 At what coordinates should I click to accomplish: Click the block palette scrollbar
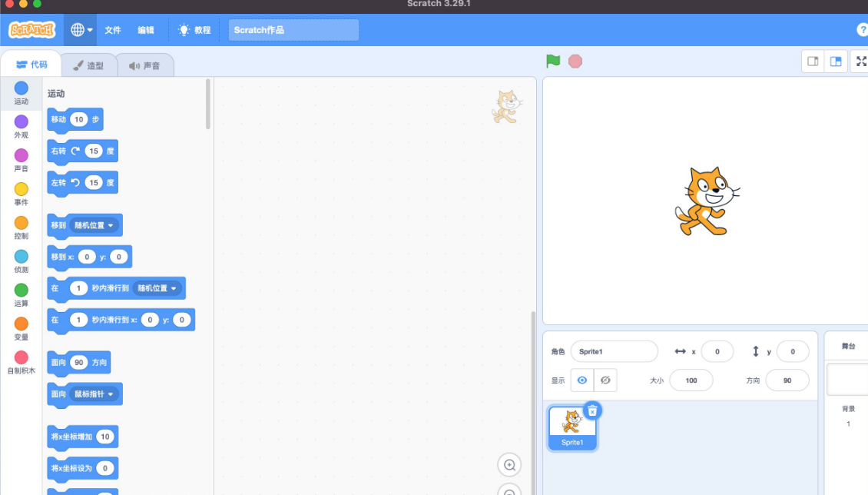[x=208, y=104]
